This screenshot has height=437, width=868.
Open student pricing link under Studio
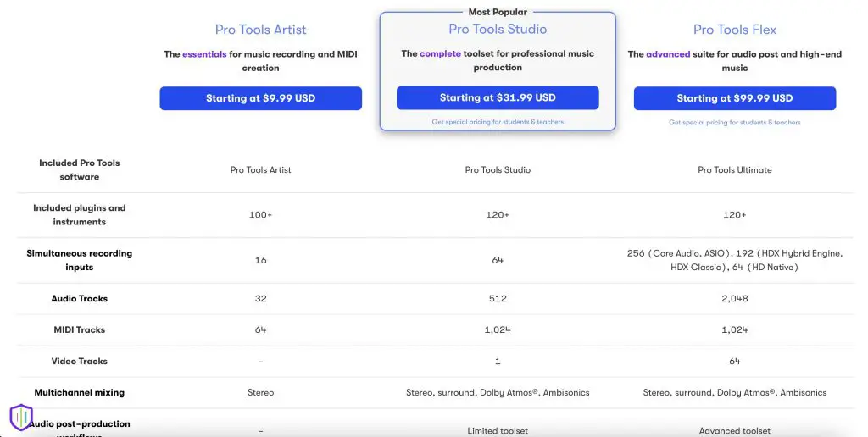pos(498,122)
